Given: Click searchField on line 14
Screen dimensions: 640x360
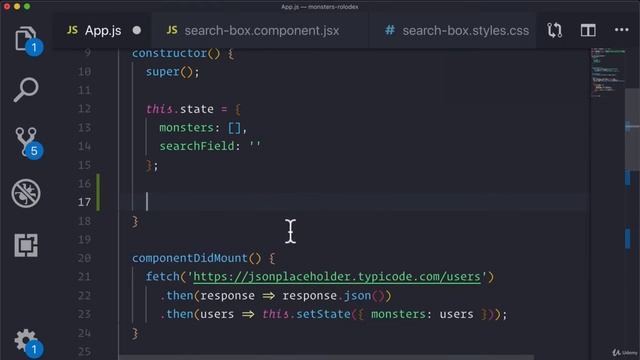Looking at the screenshot, I should 197,146.
